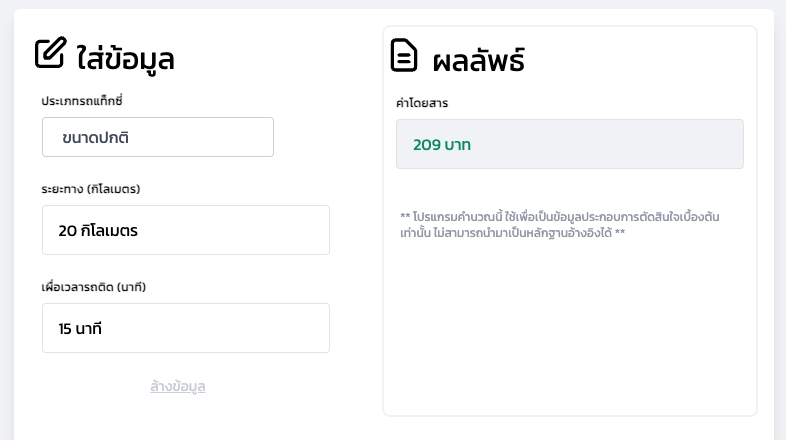Image resolution: width=786 pixels, height=440 pixels.
Task: Click the ระยะทาง (กิโลเมตร) label
Action: click(x=90, y=188)
